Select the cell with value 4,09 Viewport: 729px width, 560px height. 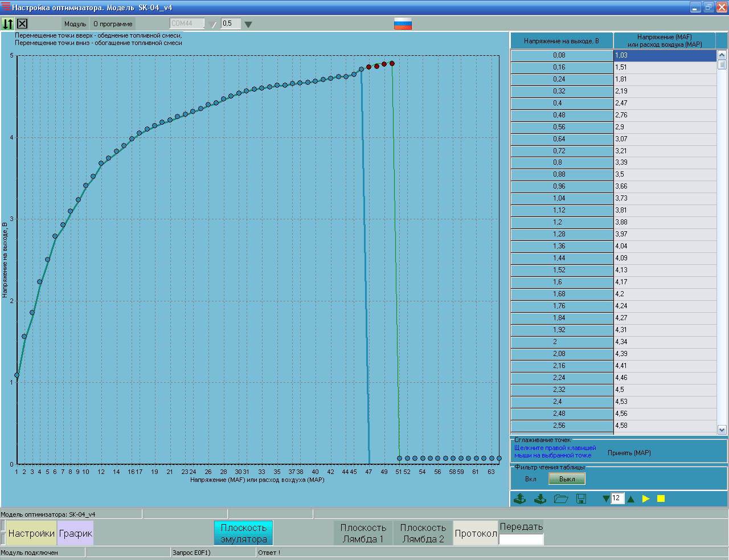(665, 258)
